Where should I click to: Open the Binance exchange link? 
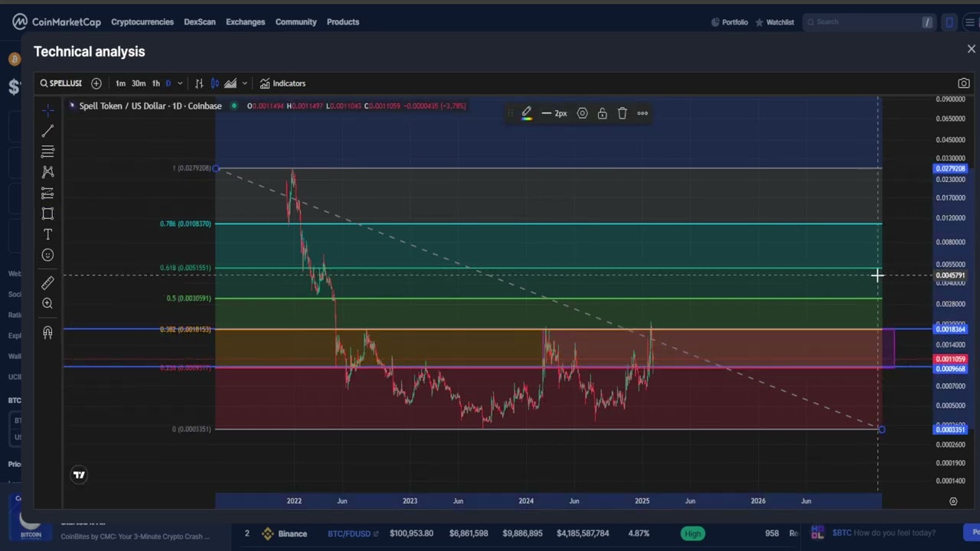coord(285,533)
